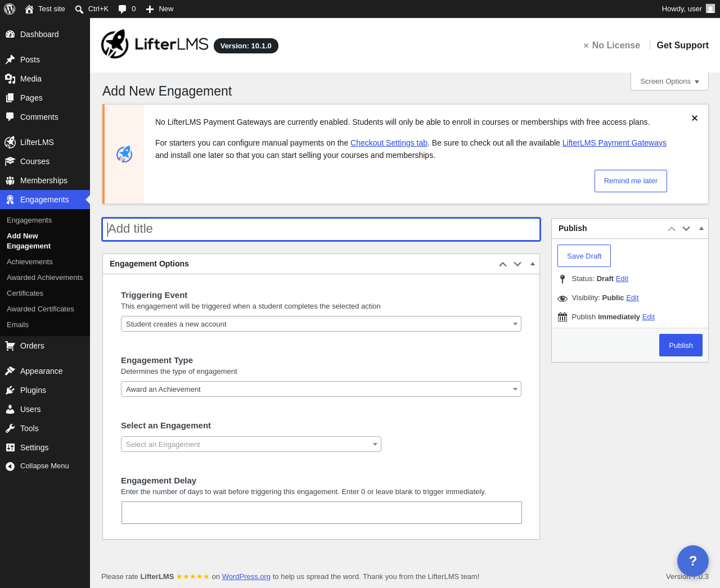Click the blue Publish button

(x=681, y=345)
